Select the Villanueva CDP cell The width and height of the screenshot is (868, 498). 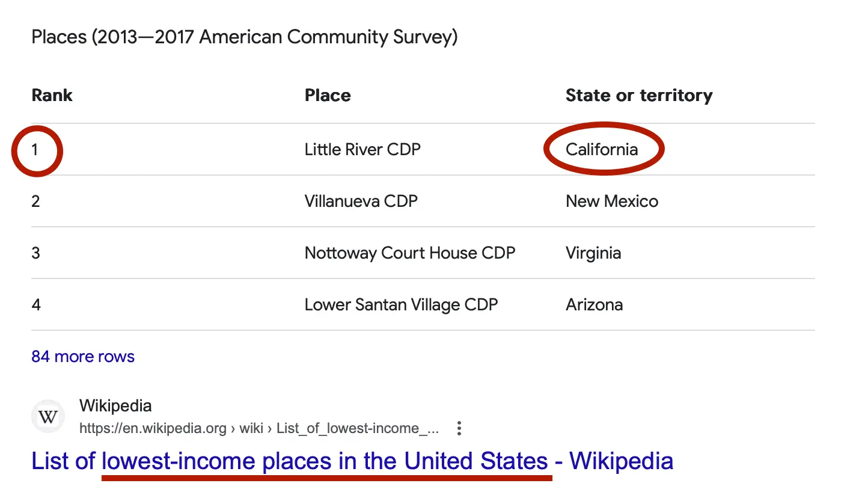[361, 201]
